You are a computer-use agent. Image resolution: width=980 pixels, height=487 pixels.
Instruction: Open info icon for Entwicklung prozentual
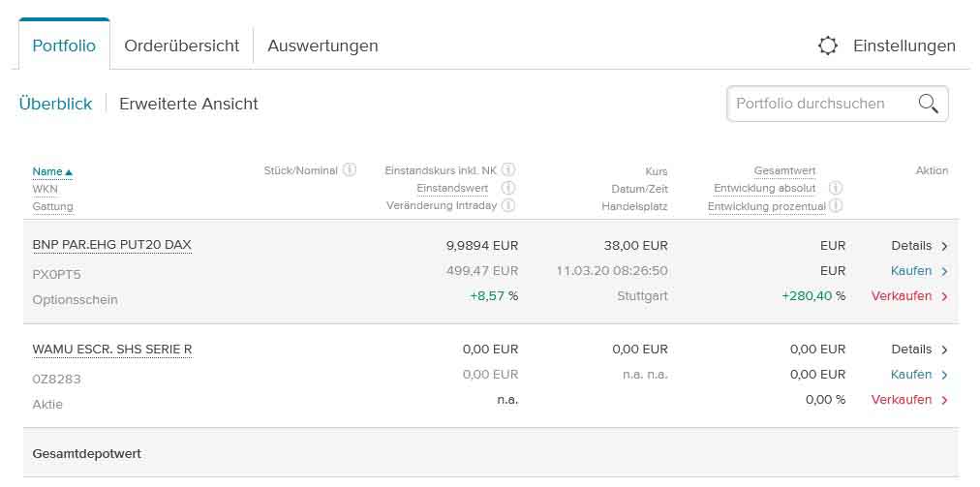point(836,205)
